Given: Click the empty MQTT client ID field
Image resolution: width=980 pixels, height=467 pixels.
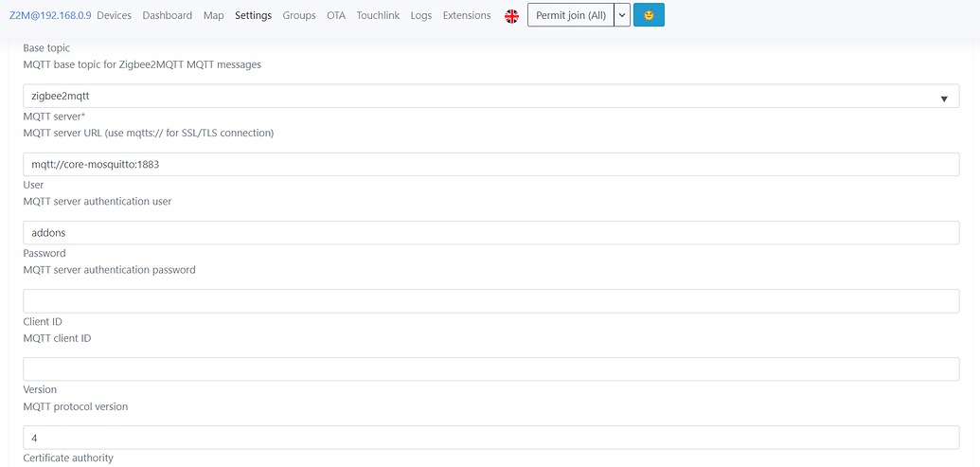Looking at the screenshot, I should tap(490, 368).
